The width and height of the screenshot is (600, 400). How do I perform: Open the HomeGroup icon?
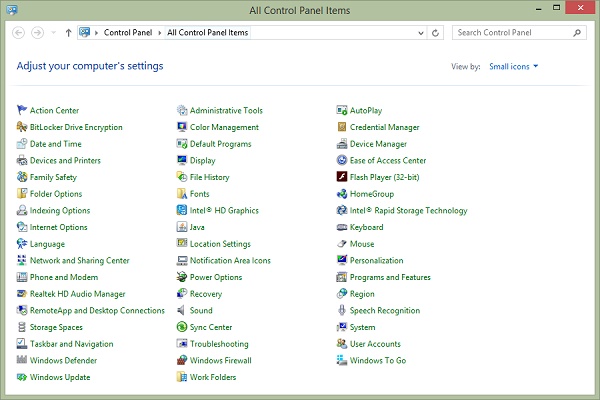(x=342, y=194)
